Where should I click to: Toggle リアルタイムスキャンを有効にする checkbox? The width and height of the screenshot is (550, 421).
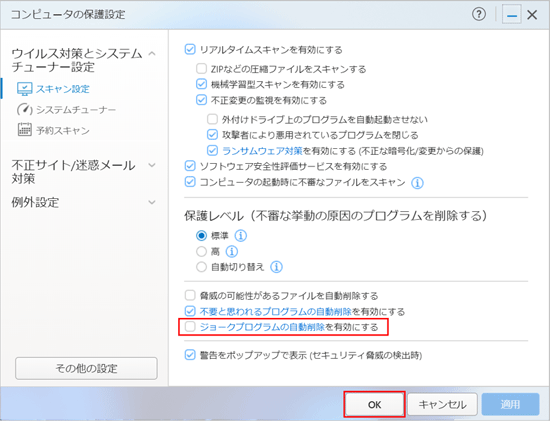(190, 49)
